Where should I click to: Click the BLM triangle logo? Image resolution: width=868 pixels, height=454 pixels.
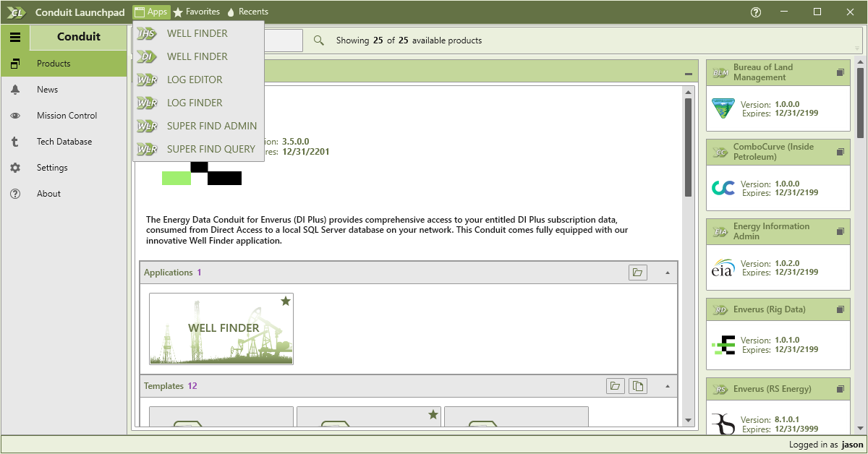click(723, 108)
